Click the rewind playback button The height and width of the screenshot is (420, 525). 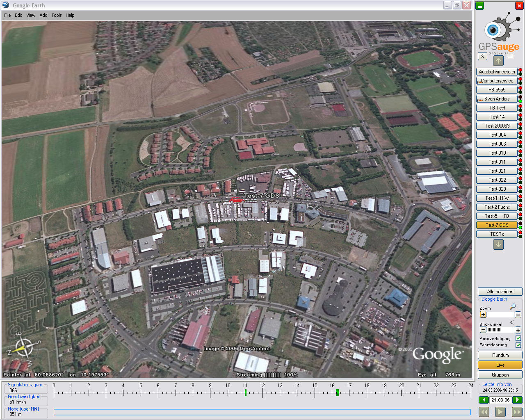[484, 412]
